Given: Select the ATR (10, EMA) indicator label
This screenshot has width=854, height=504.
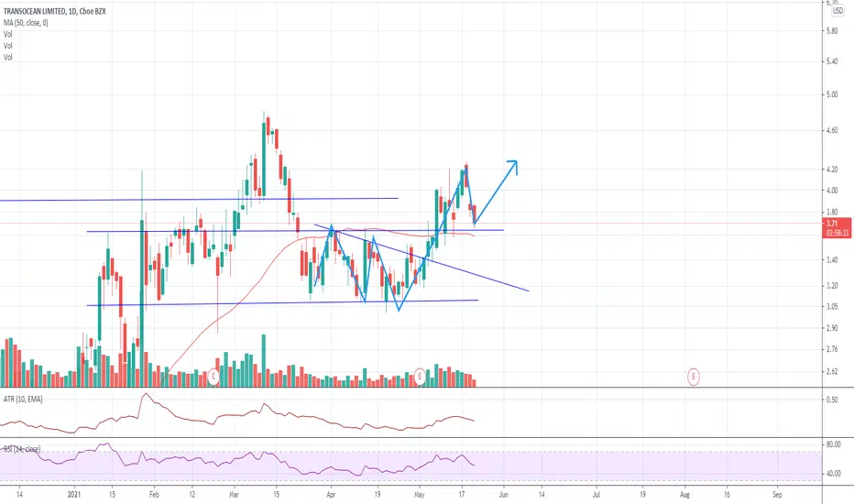Looking at the screenshot, I should point(23,400).
